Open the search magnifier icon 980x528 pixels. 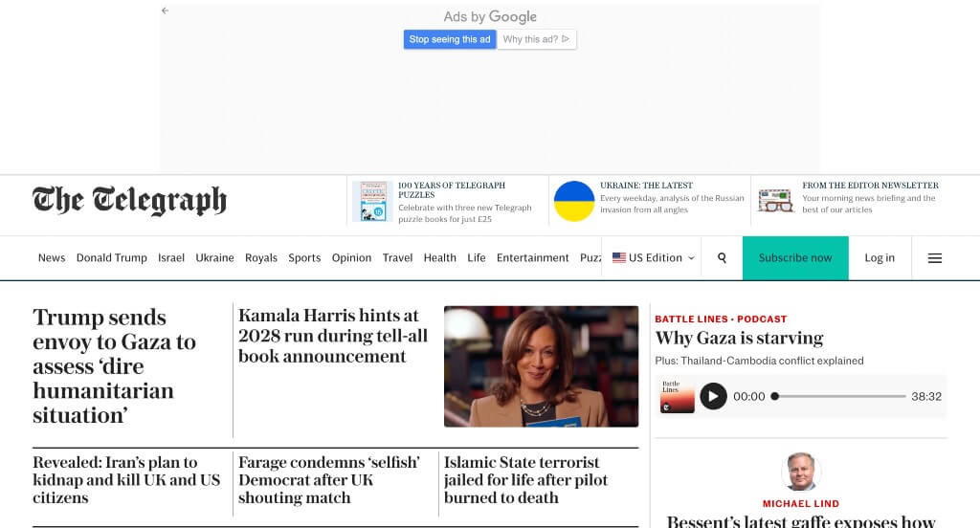point(722,257)
